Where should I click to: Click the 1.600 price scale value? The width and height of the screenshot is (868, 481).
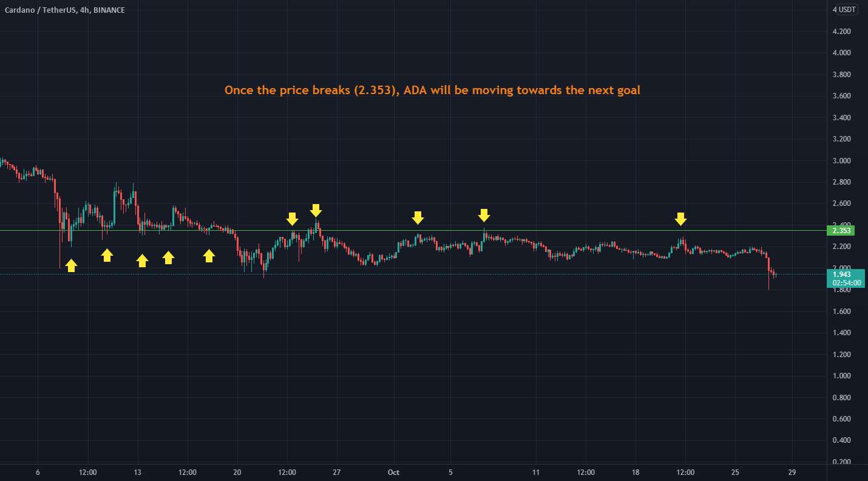(x=841, y=312)
